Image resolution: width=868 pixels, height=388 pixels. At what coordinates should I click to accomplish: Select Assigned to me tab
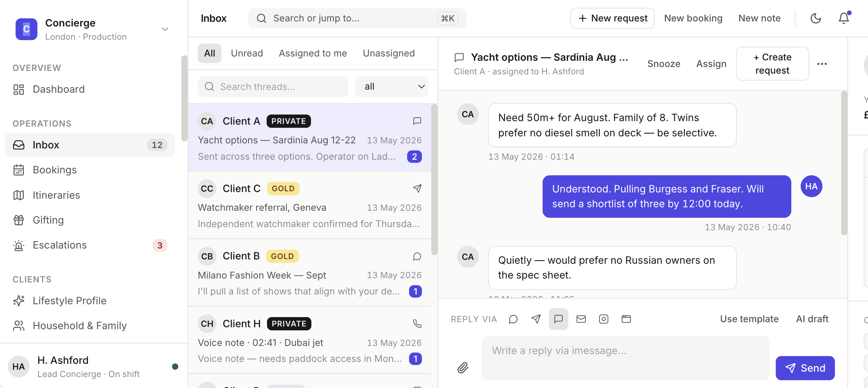[313, 53]
